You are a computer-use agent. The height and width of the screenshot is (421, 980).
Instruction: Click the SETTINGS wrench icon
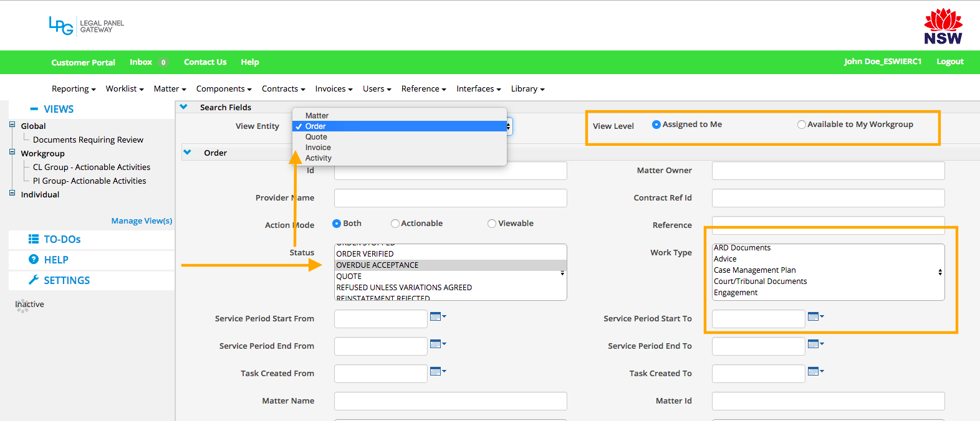(x=34, y=280)
